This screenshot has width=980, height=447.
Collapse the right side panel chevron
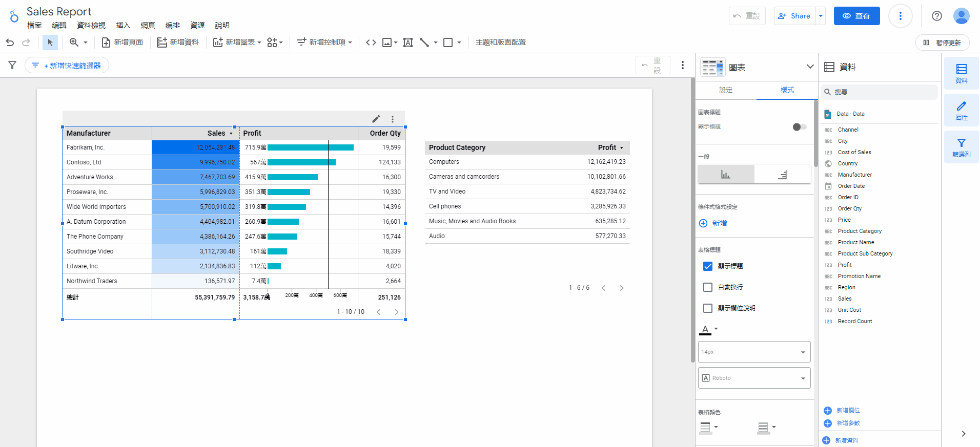[964, 434]
